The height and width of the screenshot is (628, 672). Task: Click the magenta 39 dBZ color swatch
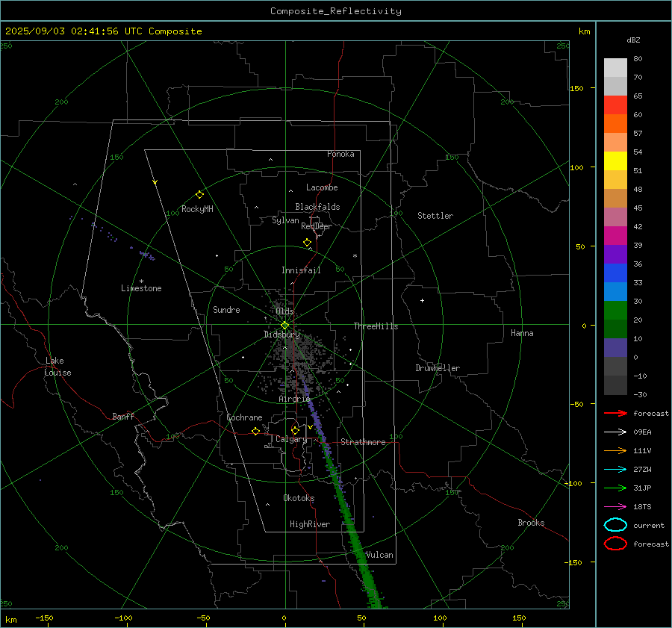[x=615, y=236]
